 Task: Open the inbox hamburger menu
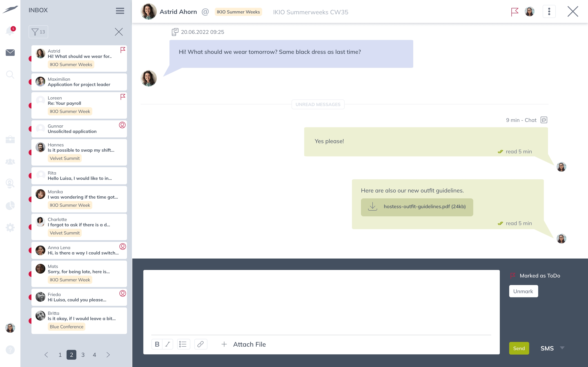pos(120,11)
